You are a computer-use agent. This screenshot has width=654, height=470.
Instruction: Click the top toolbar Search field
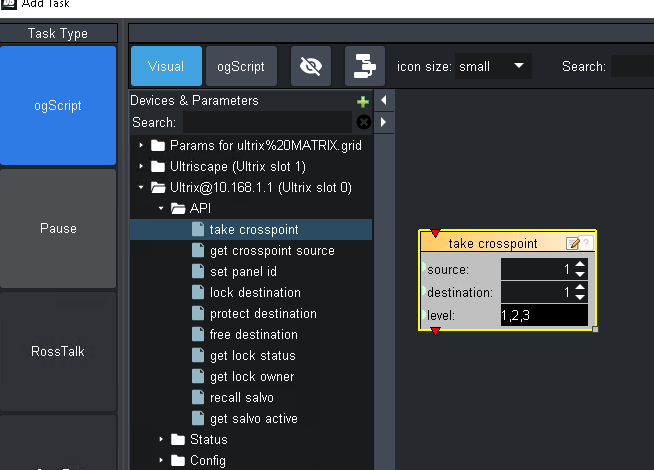(x=632, y=66)
